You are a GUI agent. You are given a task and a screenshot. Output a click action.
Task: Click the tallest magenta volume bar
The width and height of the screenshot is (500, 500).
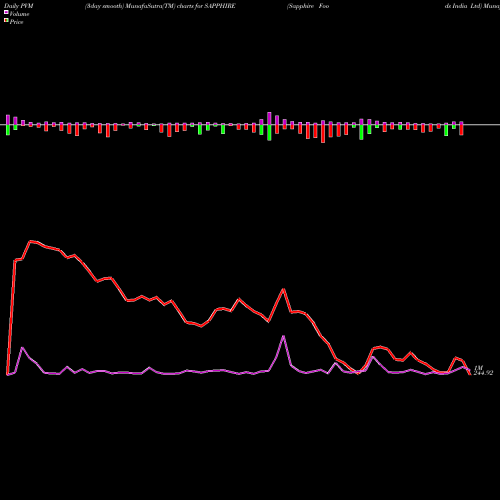(x=269, y=118)
